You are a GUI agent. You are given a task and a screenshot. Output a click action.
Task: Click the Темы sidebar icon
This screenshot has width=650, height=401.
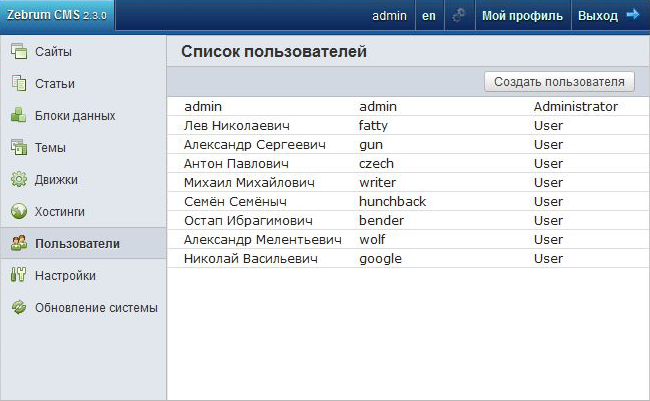[19, 147]
